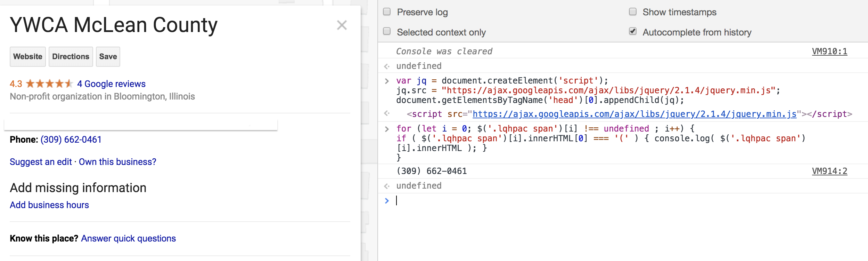Toggle Selected context only checkbox
This screenshot has width=868, height=261.
(x=387, y=31)
